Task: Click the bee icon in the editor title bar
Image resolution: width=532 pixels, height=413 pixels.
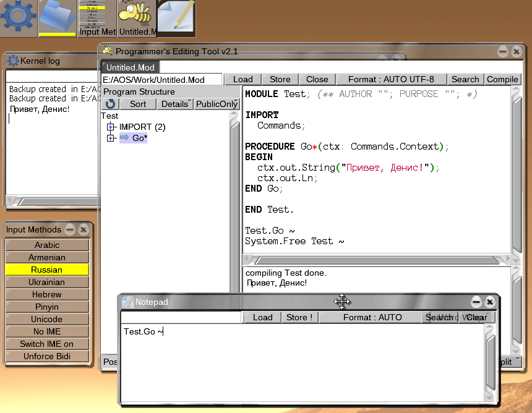Action: (x=108, y=51)
